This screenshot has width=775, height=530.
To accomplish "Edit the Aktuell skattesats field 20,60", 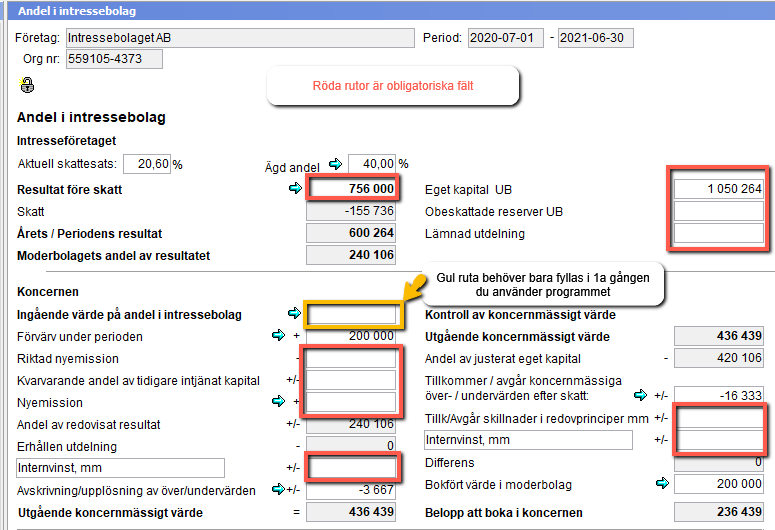I will (147, 164).
